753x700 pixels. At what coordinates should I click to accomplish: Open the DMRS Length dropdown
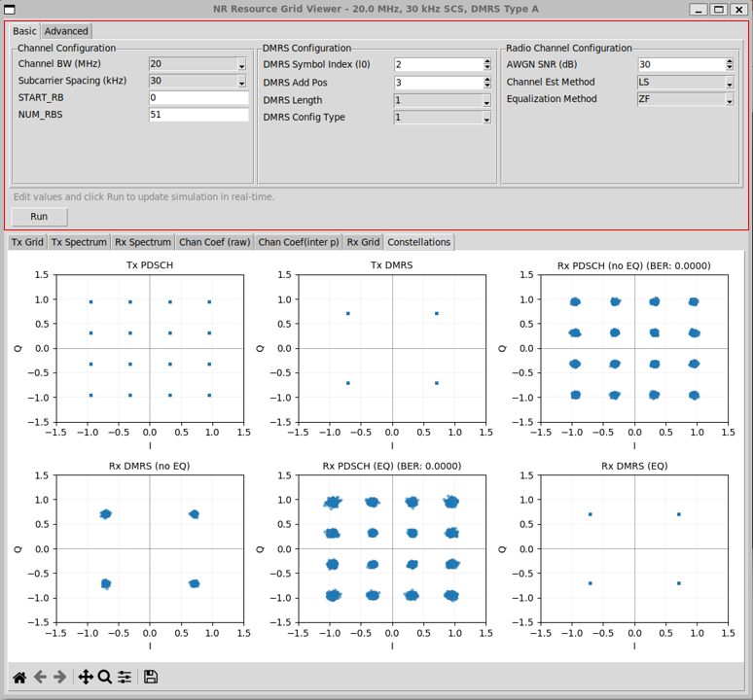486,101
